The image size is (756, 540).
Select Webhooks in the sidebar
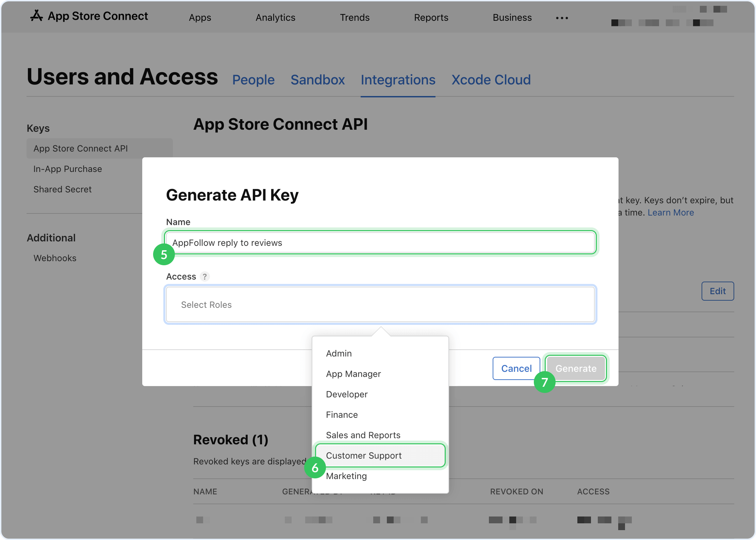pos(55,258)
